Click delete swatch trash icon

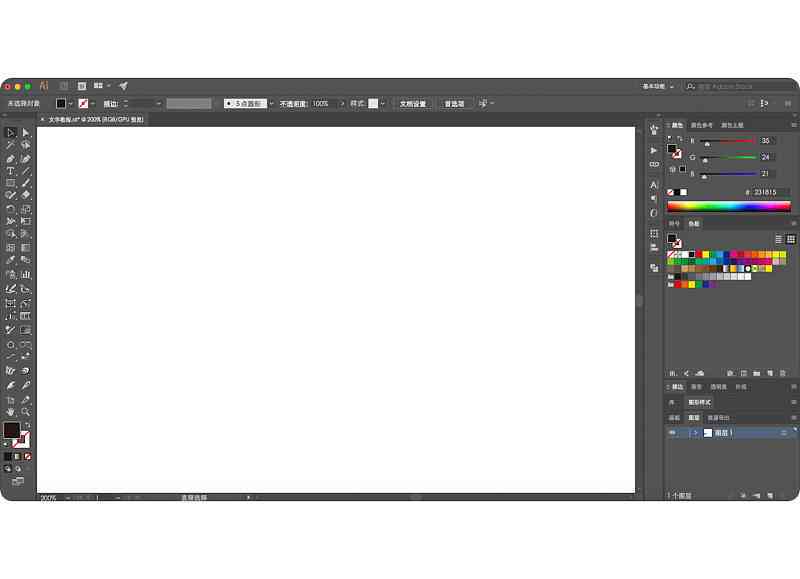[x=783, y=373]
